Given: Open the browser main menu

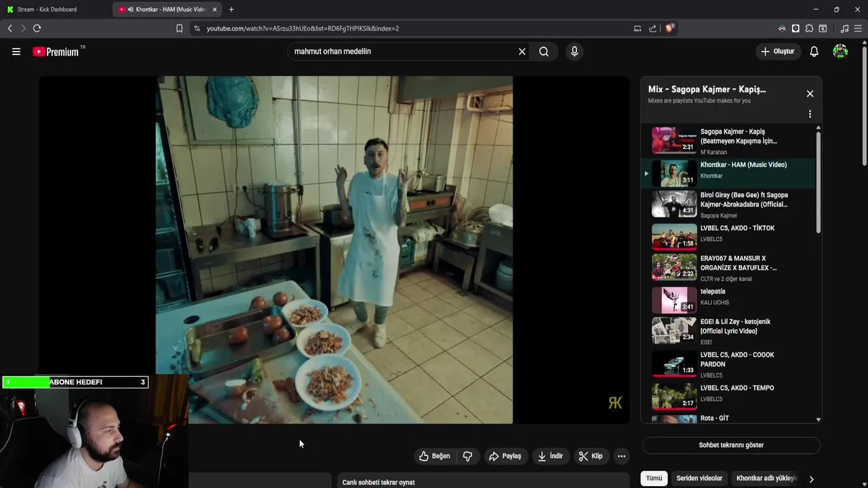Looking at the screenshot, I should [859, 28].
